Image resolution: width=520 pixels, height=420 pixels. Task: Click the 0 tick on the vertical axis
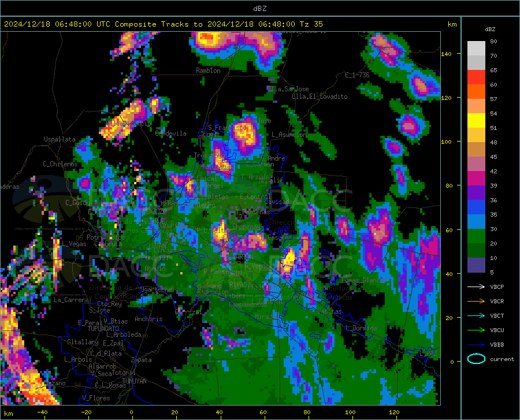tap(452, 362)
